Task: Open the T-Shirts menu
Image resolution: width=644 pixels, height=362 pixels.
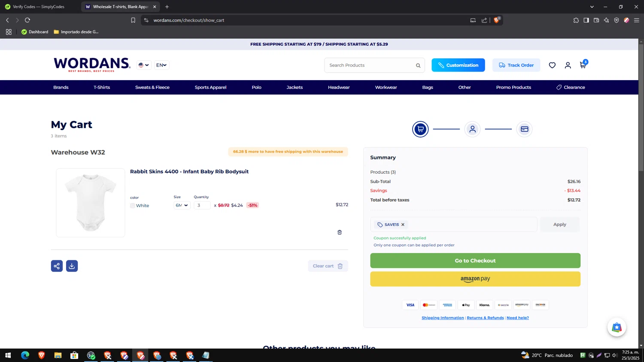Action: (x=102, y=87)
